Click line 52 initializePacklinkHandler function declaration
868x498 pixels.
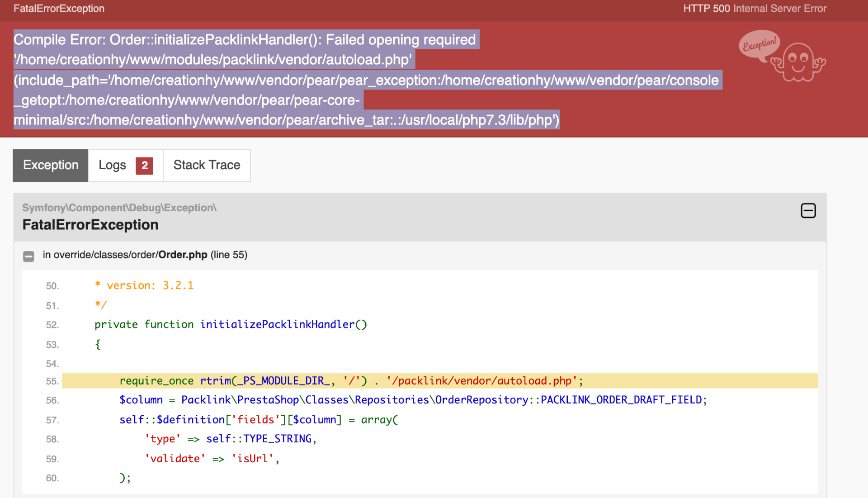coord(231,324)
